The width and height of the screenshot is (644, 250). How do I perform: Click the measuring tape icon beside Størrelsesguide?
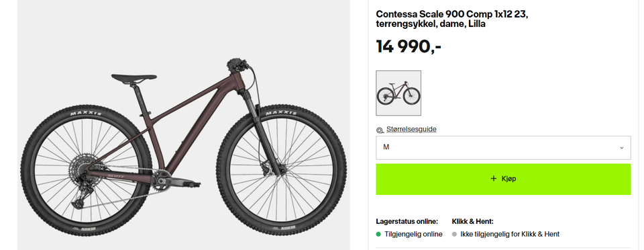[x=380, y=130]
